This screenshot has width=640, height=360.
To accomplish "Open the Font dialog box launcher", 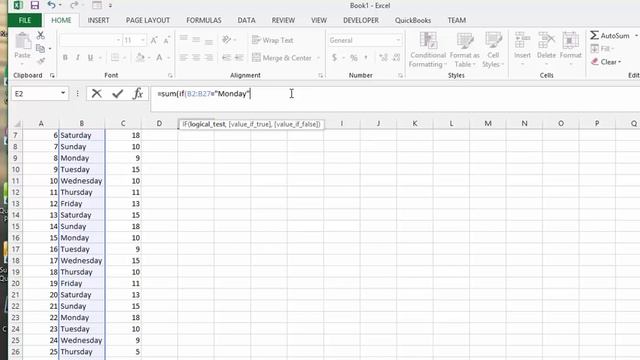I will coord(170,76).
